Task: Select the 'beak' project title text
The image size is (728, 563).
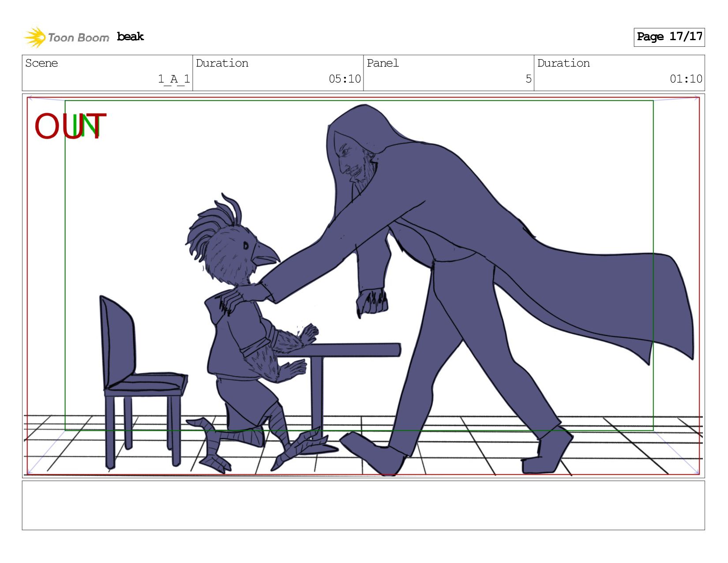Action: coord(130,37)
